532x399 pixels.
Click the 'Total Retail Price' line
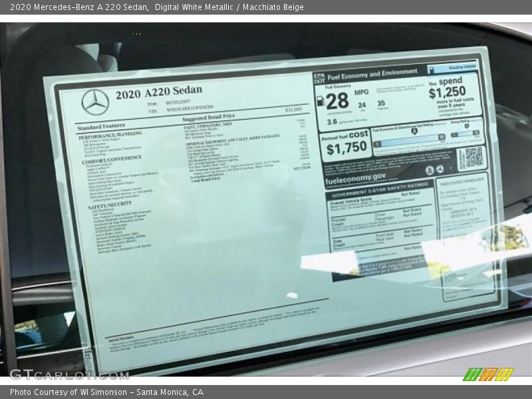[206, 180]
